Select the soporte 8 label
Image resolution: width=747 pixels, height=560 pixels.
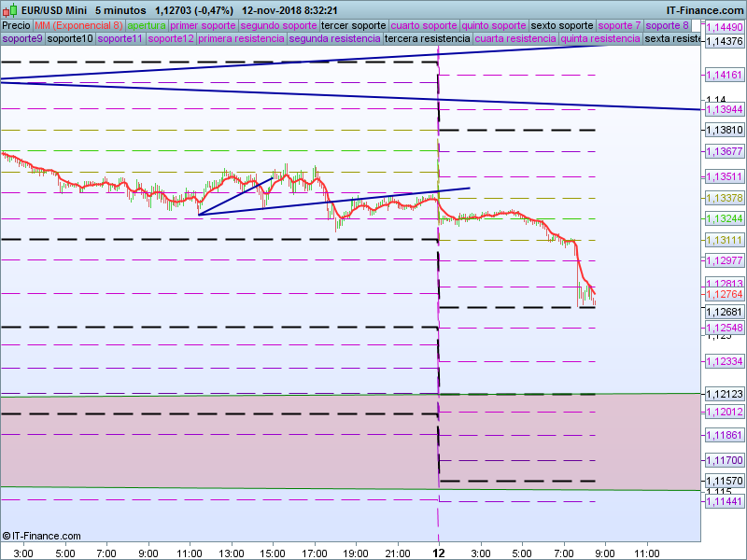668,26
